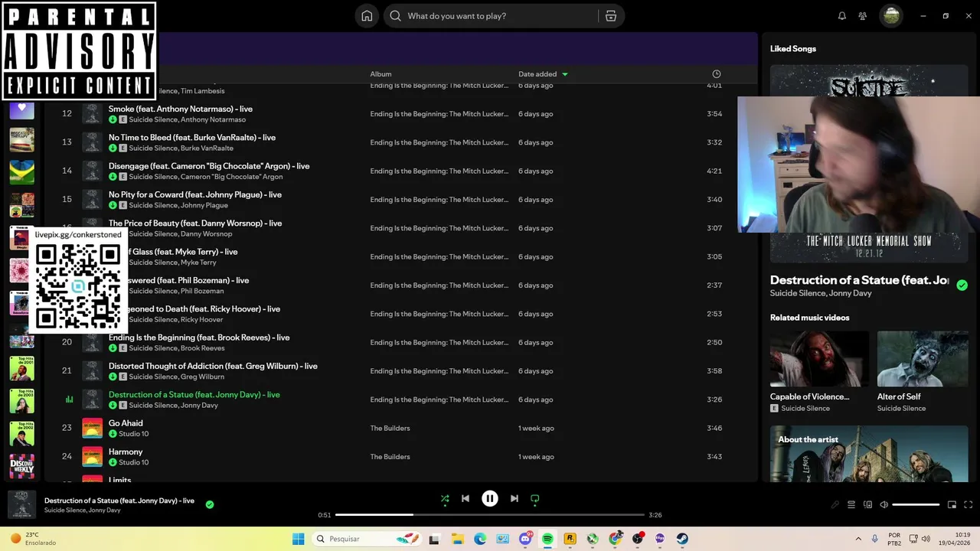Open weather widget showing 23°C Ensolarado
The image size is (980, 551).
[x=32, y=539]
